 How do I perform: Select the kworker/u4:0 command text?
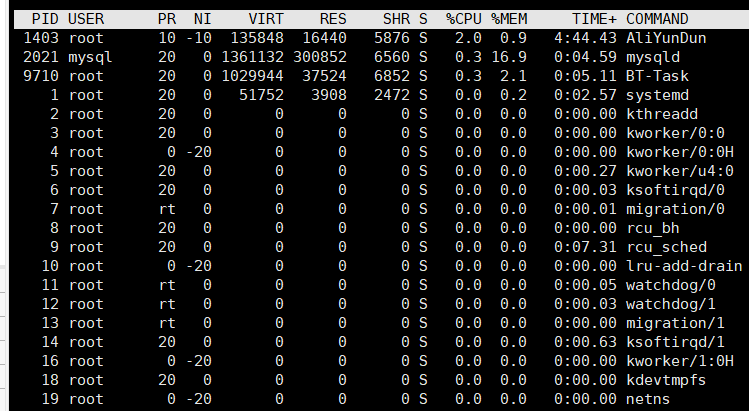(x=680, y=171)
